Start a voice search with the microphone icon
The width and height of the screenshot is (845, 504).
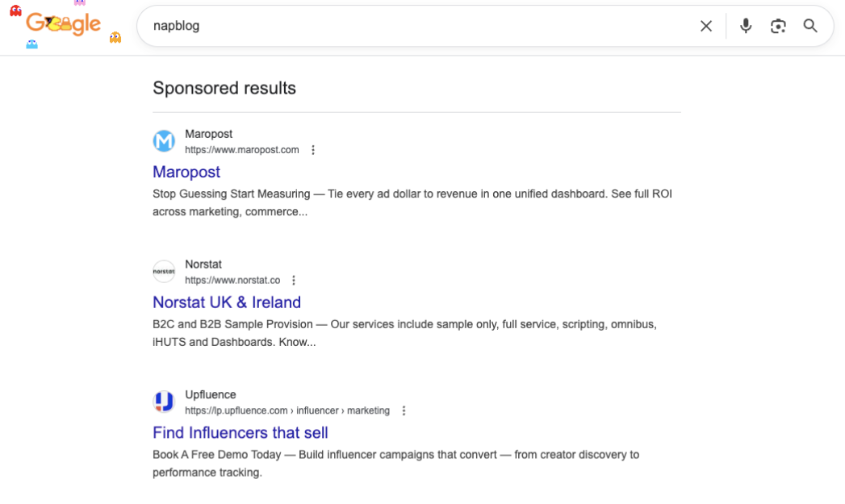(x=746, y=26)
